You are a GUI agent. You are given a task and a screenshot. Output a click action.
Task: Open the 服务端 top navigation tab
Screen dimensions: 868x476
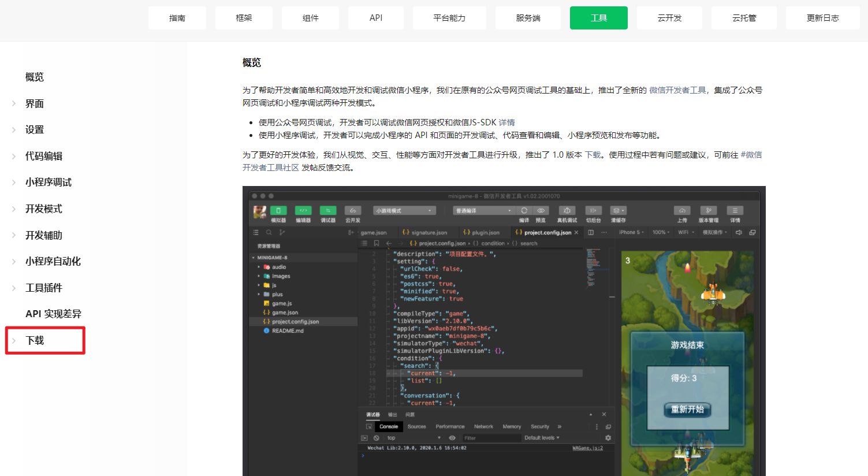click(x=528, y=18)
